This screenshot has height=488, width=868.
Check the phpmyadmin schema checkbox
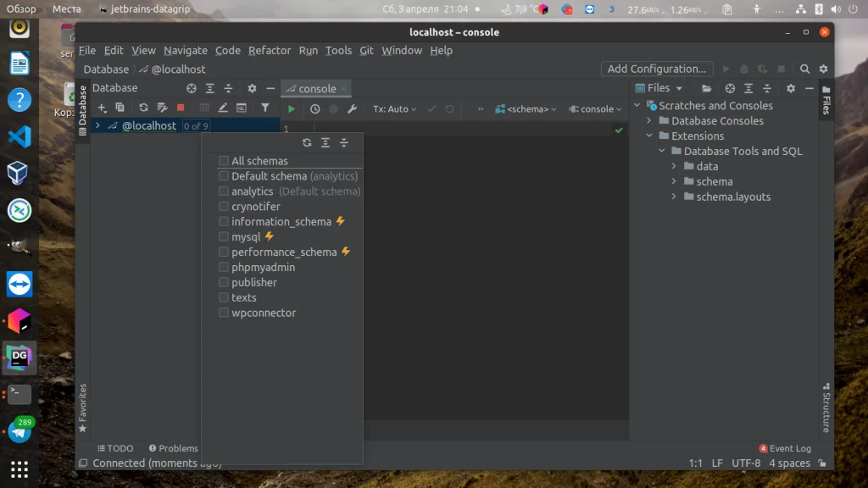224,267
